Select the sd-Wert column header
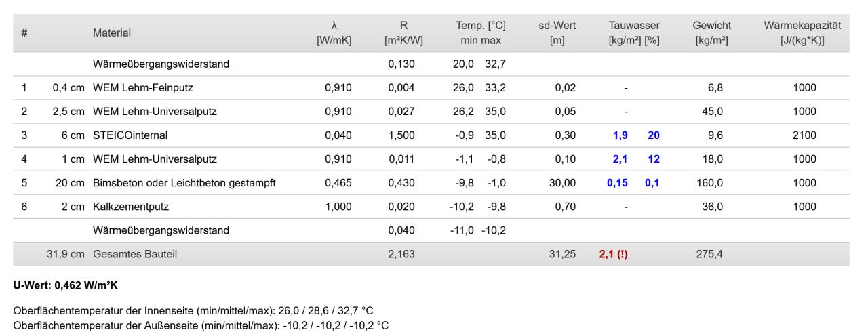The width and height of the screenshot is (868, 334). click(562, 33)
